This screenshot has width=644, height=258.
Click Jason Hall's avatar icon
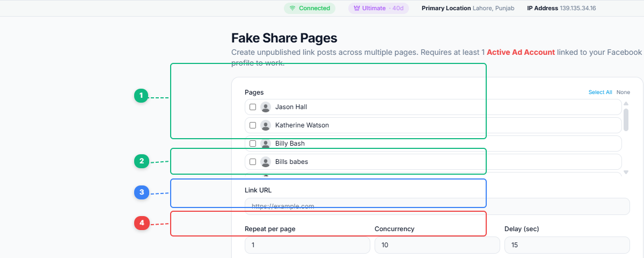265,107
